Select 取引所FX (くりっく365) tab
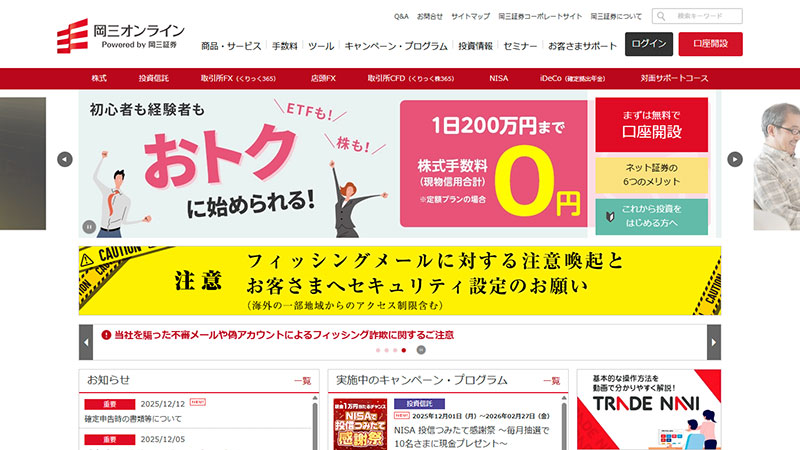 click(x=238, y=78)
